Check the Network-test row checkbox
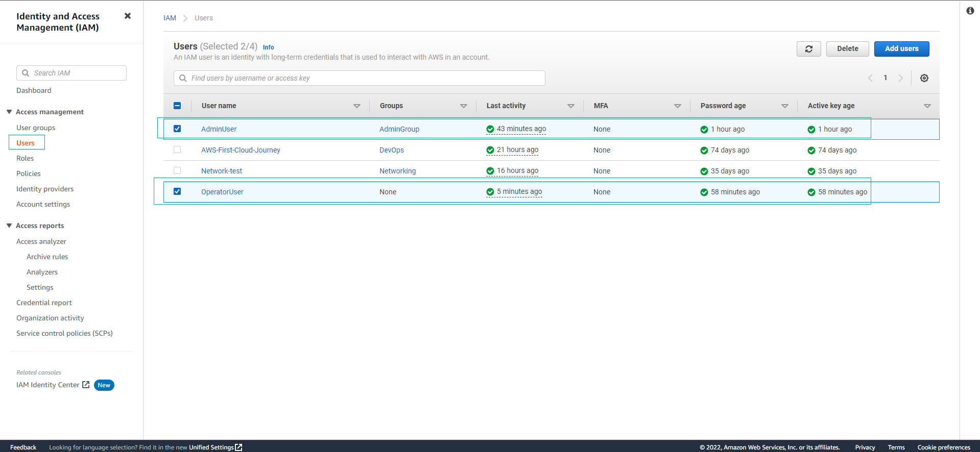Viewport: 980px width, 452px height. (x=177, y=170)
